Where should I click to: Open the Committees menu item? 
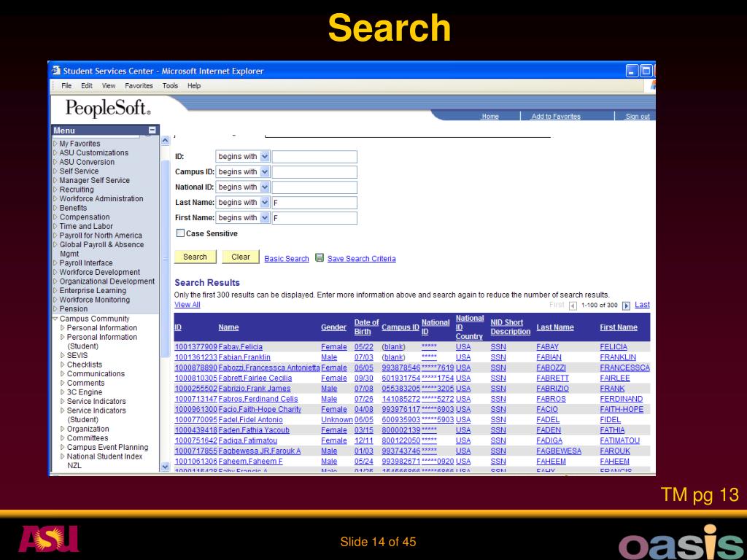click(x=88, y=438)
